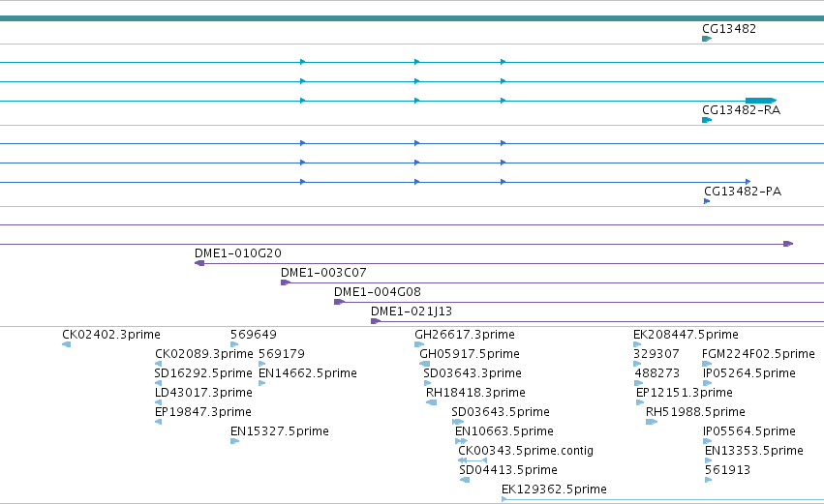Click the 569649 arrow glyph
This screenshot has height=504, width=824.
[x=234, y=345]
